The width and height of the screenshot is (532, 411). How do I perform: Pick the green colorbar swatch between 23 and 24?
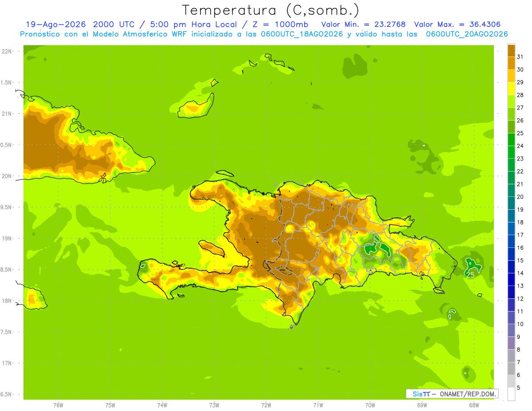click(511, 152)
